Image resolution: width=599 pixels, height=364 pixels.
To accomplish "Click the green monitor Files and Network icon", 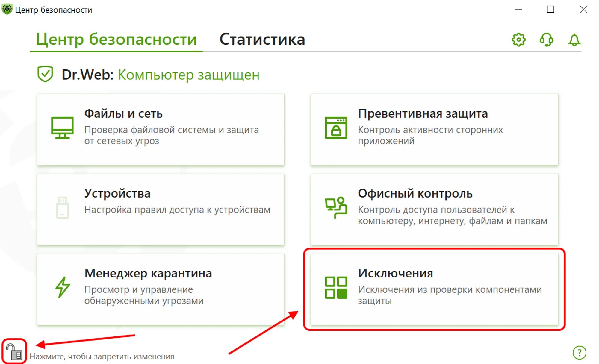I will pos(62,128).
